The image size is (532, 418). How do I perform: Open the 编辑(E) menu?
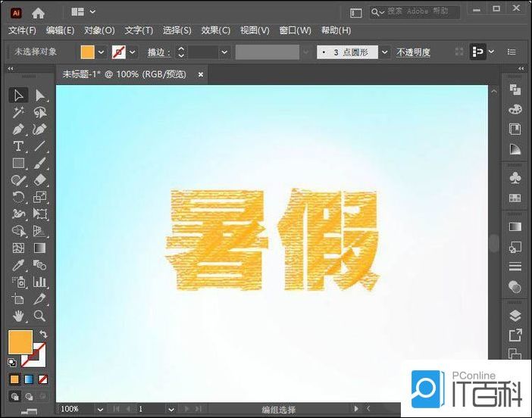[60, 30]
